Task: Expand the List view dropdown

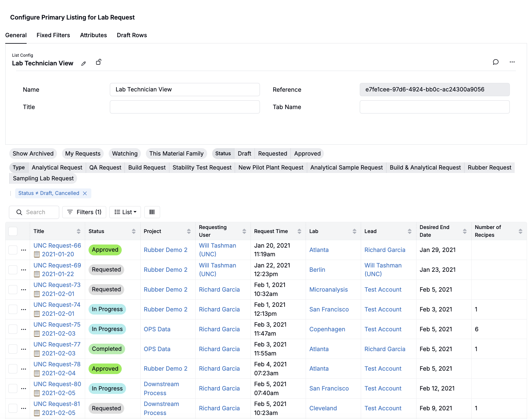Action: tap(125, 212)
